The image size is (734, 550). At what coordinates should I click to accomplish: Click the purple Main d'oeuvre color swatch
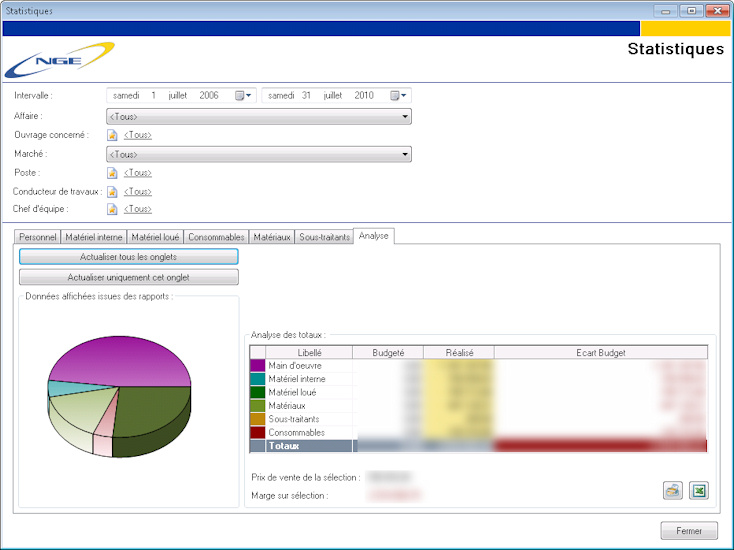pyautogui.click(x=258, y=366)
